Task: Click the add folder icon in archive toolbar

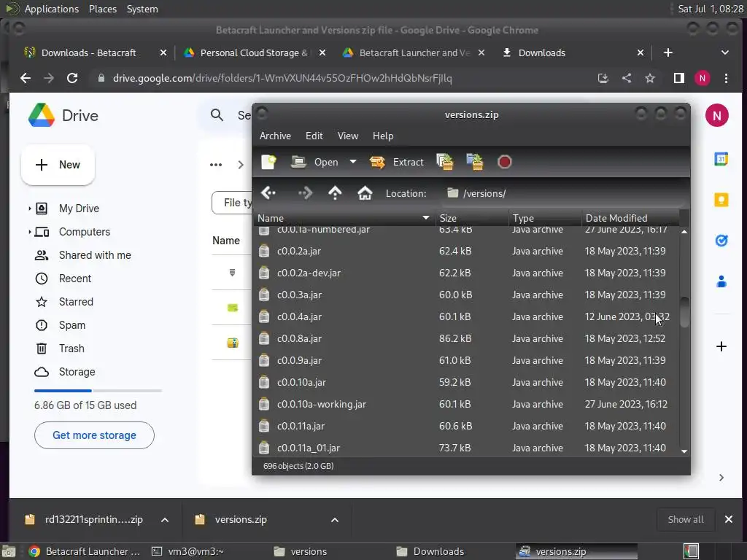Action: pyautogui.click(x=474, y=162)
